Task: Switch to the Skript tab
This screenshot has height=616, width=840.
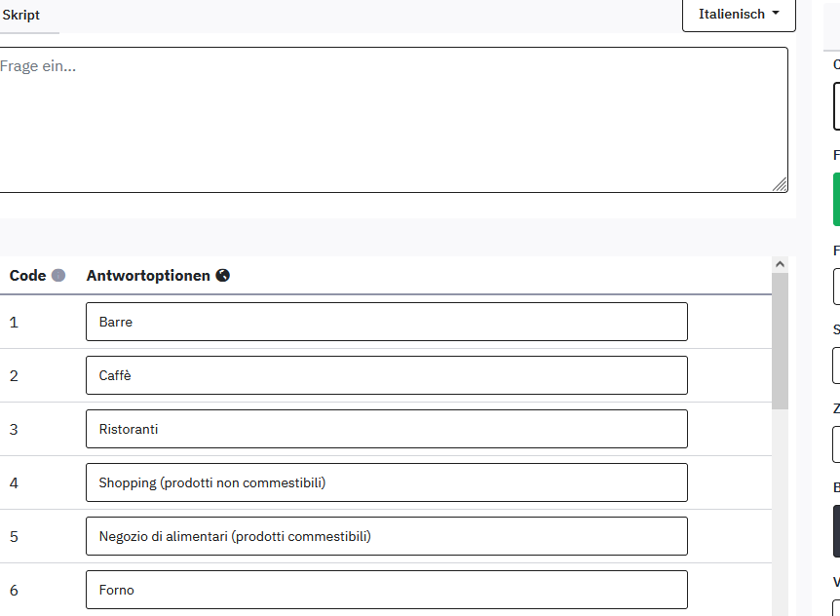Action: coord(21,16)
